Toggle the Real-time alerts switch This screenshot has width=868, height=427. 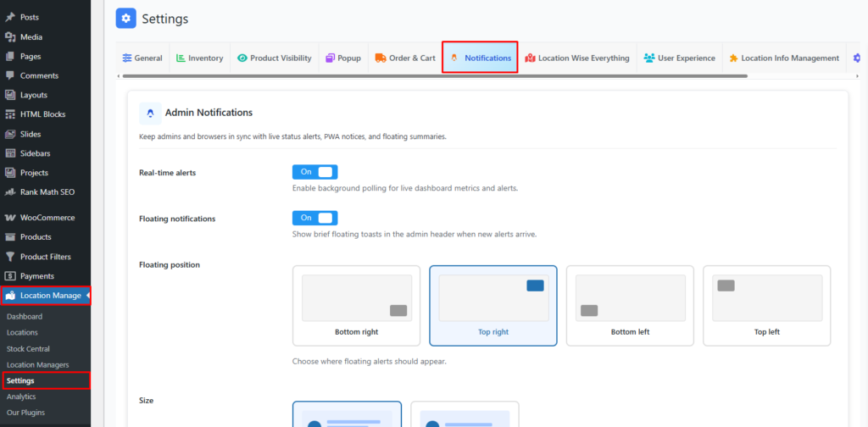[x=314, y=172]
